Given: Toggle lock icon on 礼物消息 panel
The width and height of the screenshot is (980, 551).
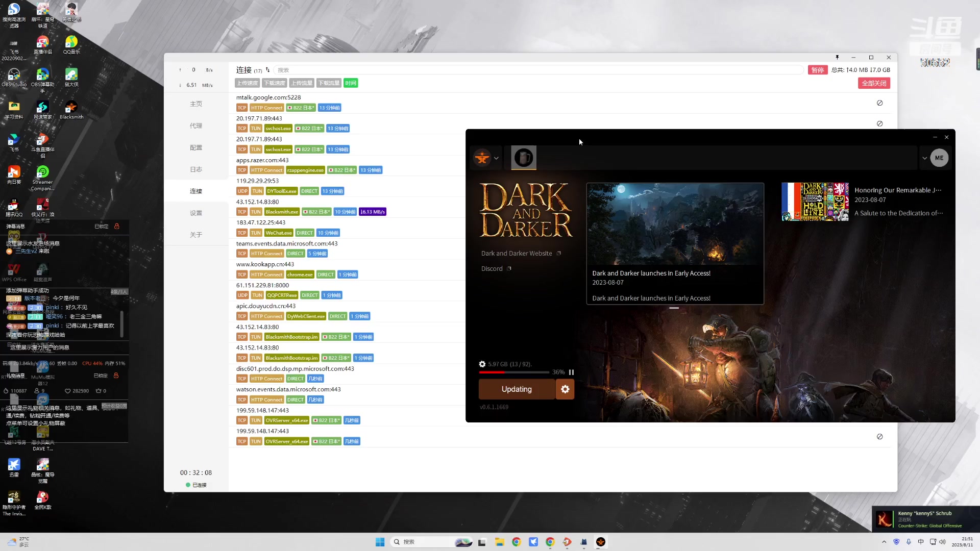Looking at the screenshot, I should [x=116, y=375].
